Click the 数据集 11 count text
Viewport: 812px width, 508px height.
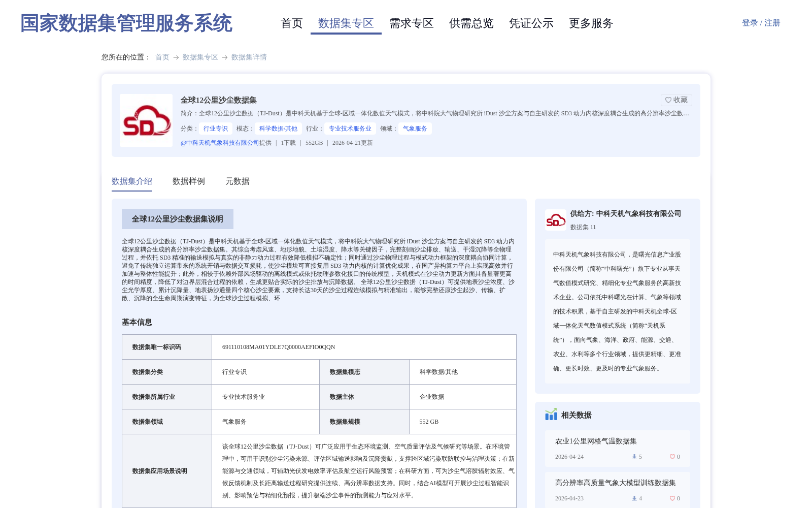(x=583, y=227)
